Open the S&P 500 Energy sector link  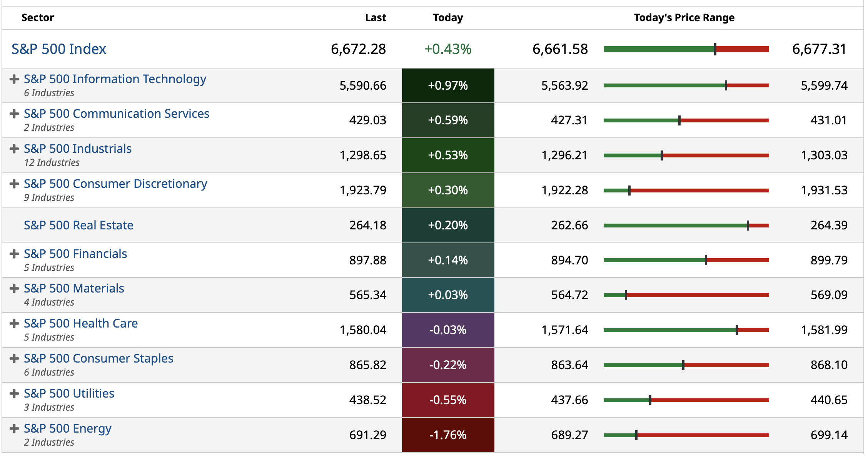pos(67,428)
